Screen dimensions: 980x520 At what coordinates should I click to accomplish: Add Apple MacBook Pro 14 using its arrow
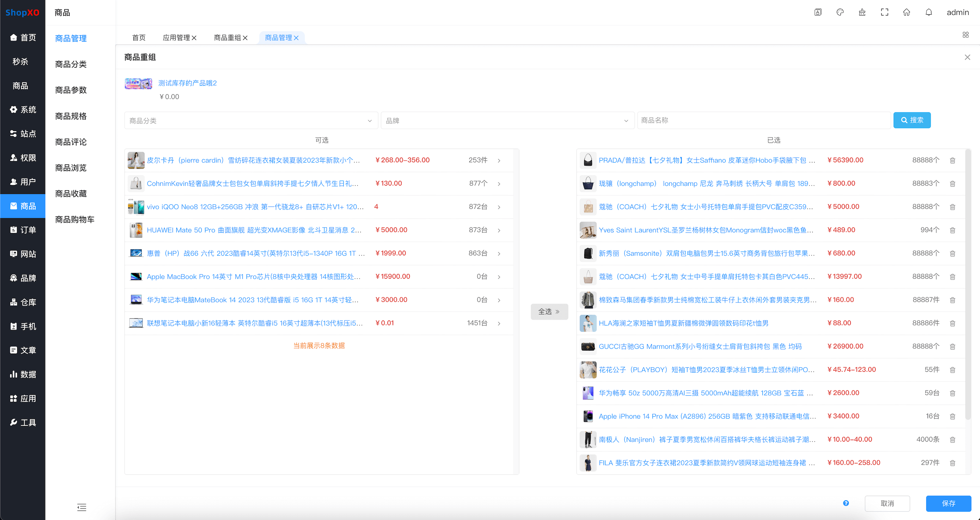499,277
